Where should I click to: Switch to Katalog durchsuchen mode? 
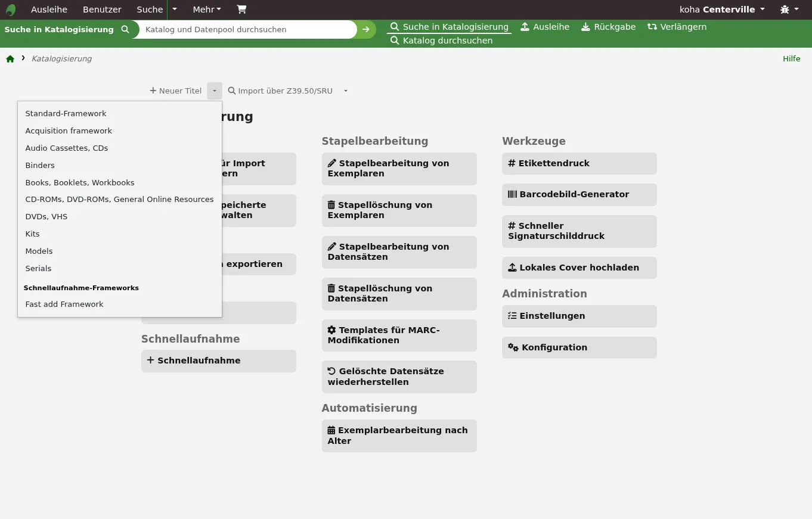[441, 41]
